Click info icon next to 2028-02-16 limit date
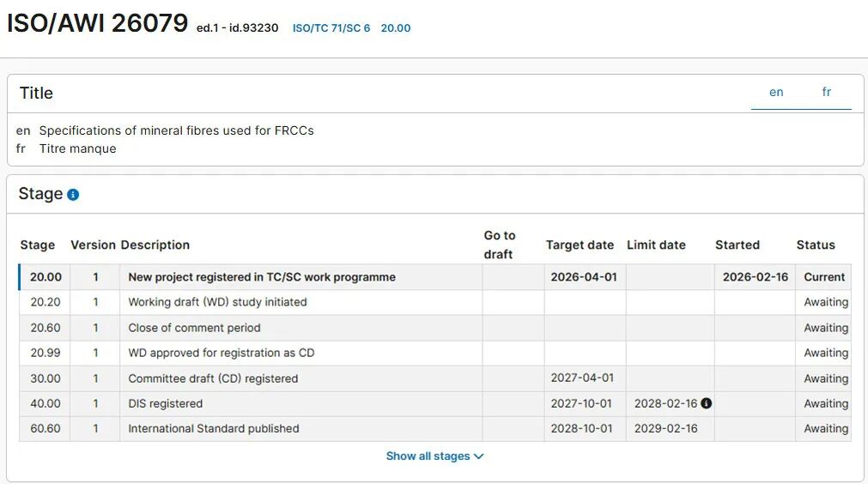The height and width of the screenshot is (484, 868). coord(706,403)
